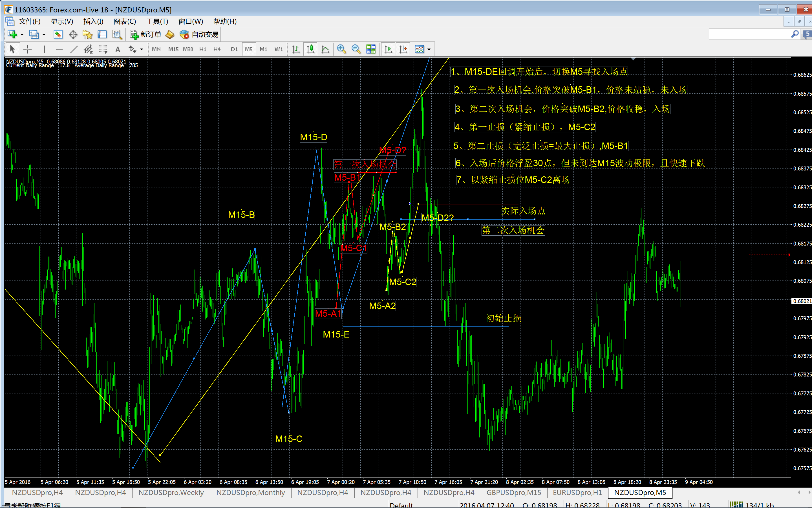Screen dimensions: 812x508
Task: Open the Terminal panel icon
Action: [x=102, y=34]
